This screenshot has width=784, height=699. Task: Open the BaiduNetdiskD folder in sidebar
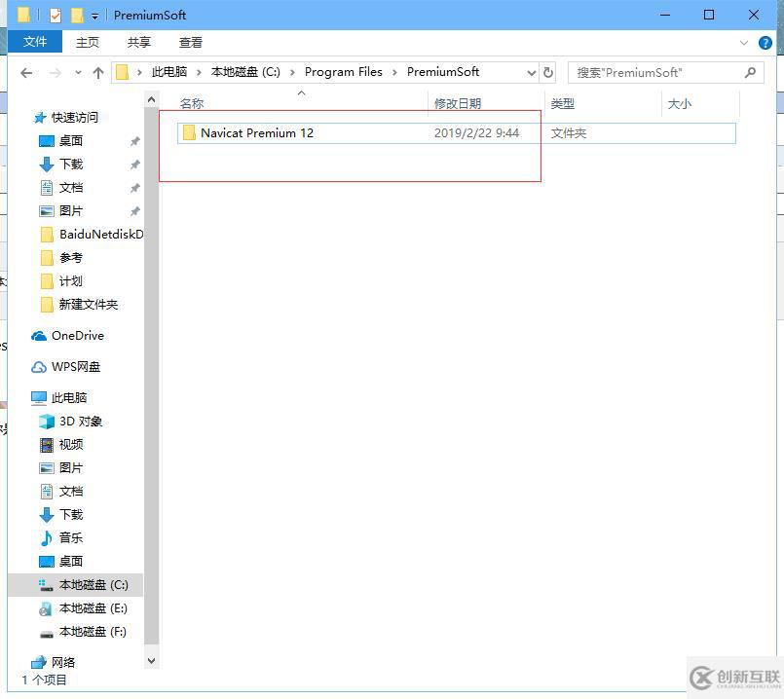(101, 235)
